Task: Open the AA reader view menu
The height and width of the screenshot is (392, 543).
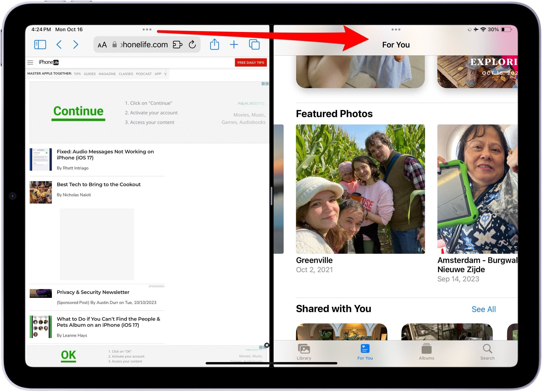Action: (102, 45)
